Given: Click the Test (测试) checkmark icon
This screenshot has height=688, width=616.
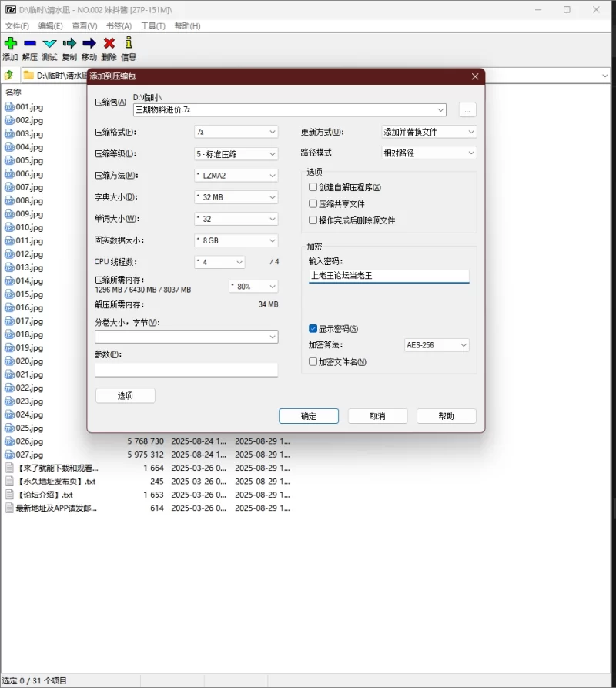Looking at the screenshot, I should [x=49, y=43].
